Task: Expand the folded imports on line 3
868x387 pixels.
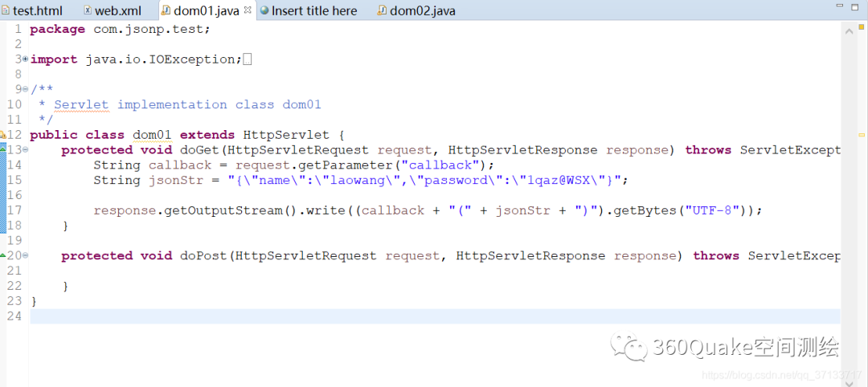Action: click(25, 59)
